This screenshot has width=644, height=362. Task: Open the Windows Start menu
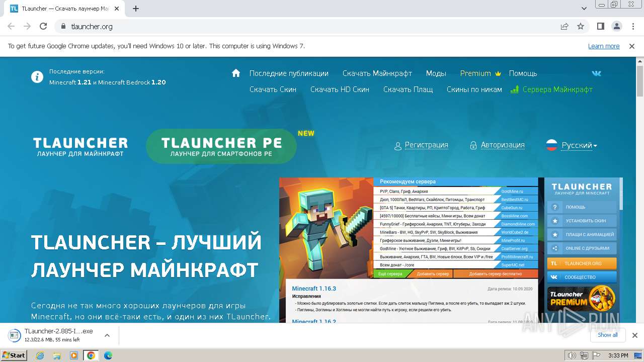tap(14, 355)
